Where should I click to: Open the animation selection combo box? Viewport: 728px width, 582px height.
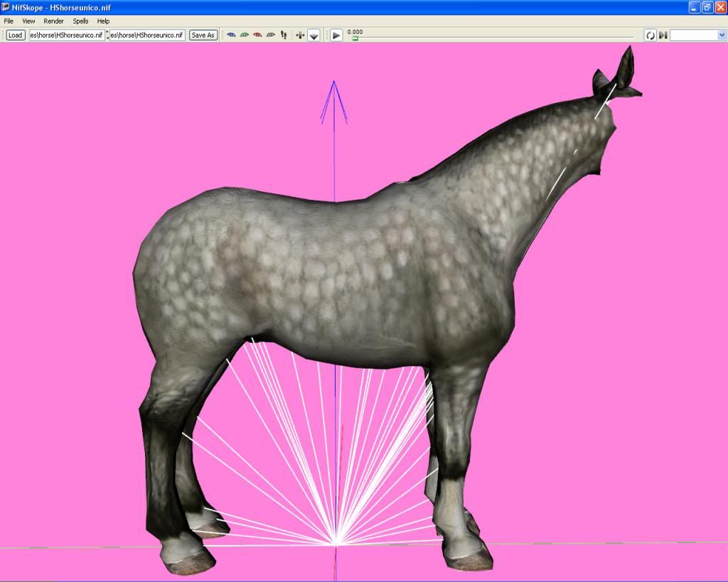coord(695,34)
